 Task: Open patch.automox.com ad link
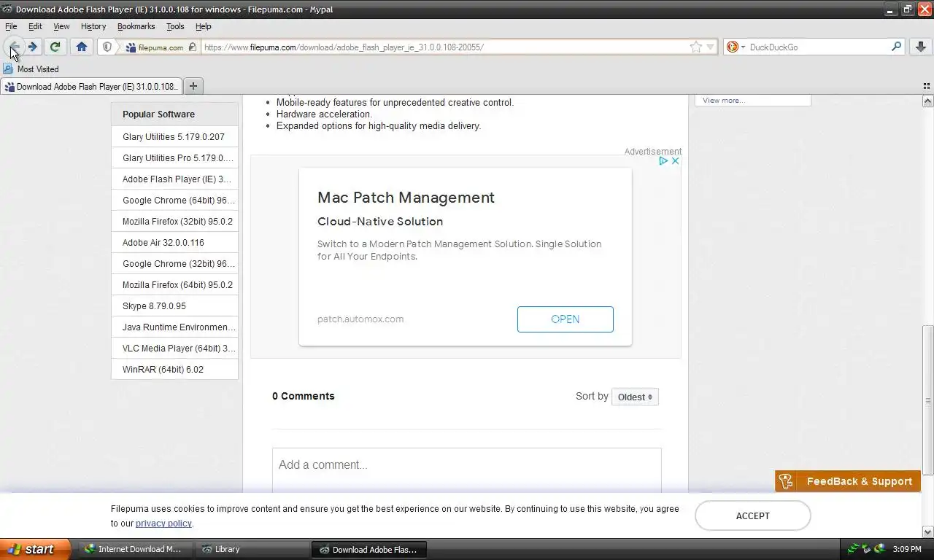[360, 319]
